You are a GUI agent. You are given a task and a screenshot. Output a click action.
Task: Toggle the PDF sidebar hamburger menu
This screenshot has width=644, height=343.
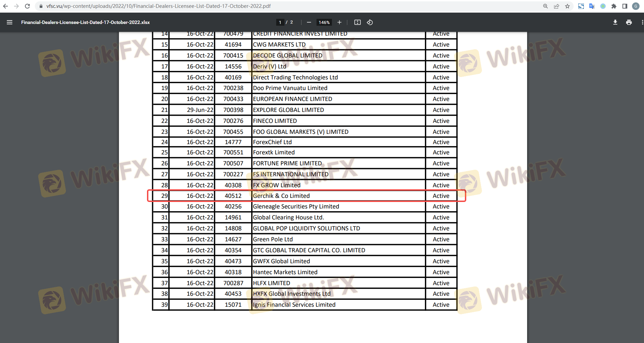10,22
